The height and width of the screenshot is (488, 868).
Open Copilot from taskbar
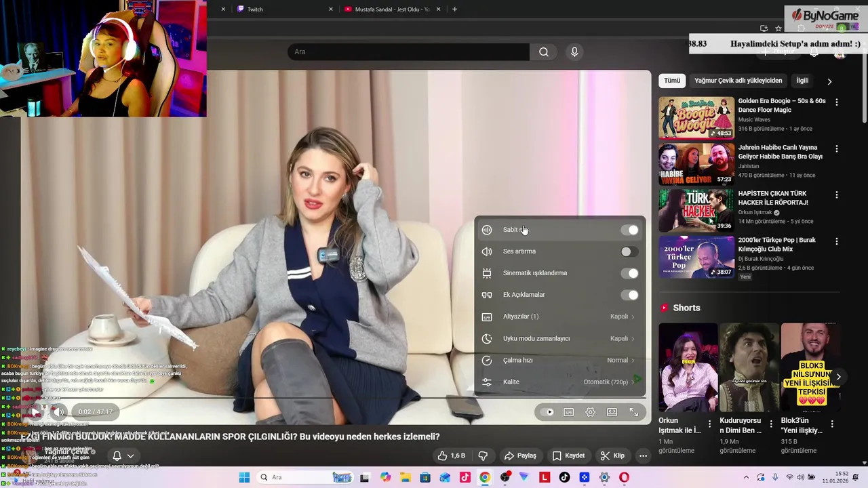(385, 477)
